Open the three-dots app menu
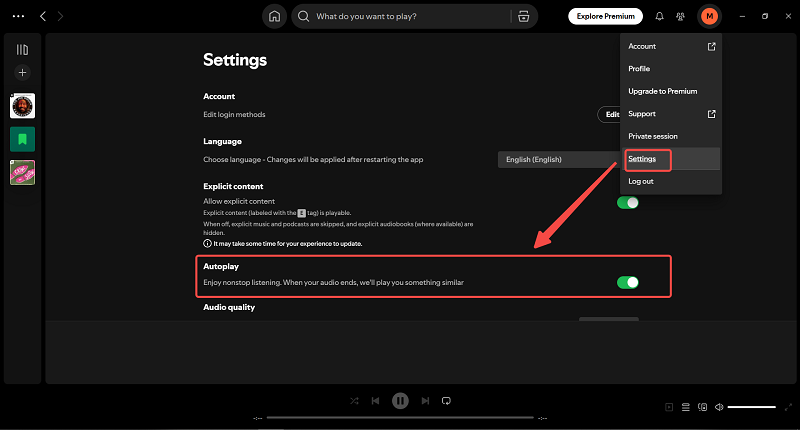Image resolution: width=800 pixels, height=430 pixels. [x=18, y=16]
